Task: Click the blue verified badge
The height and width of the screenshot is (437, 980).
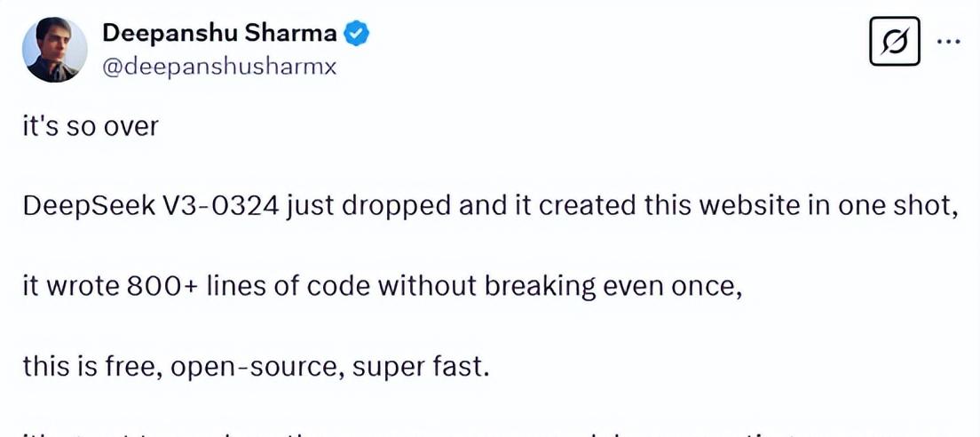Action: [x=357, y=34]
